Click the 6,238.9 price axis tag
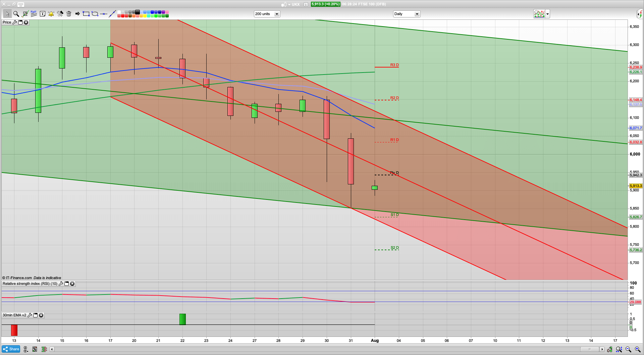Viewport: 644px width, 355px height. (x=636, y=67)
